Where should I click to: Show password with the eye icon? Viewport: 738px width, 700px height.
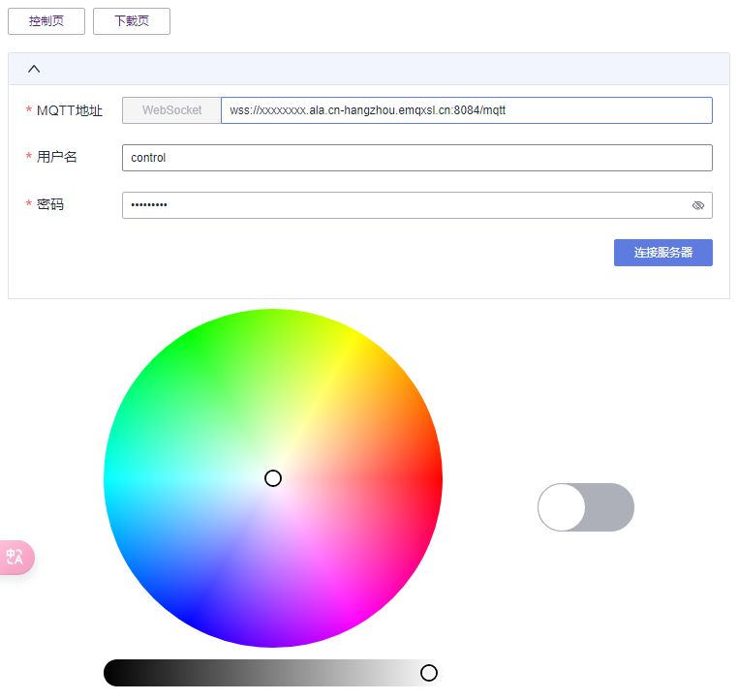coord(698,205)
